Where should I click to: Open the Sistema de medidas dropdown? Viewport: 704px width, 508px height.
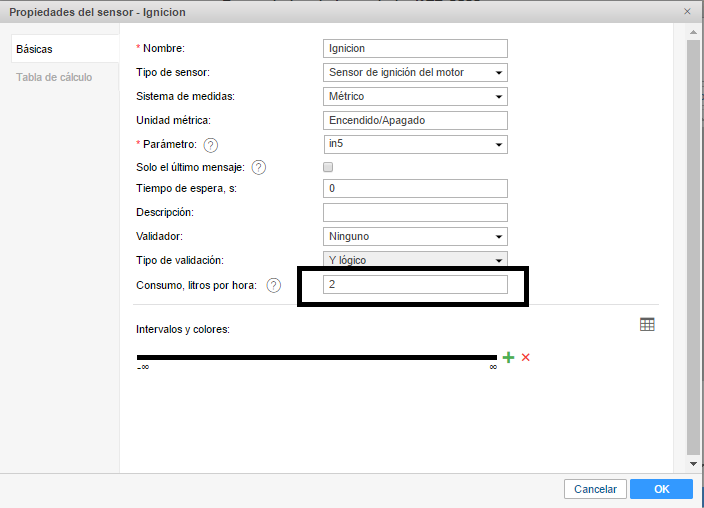(x=415, y=97)
